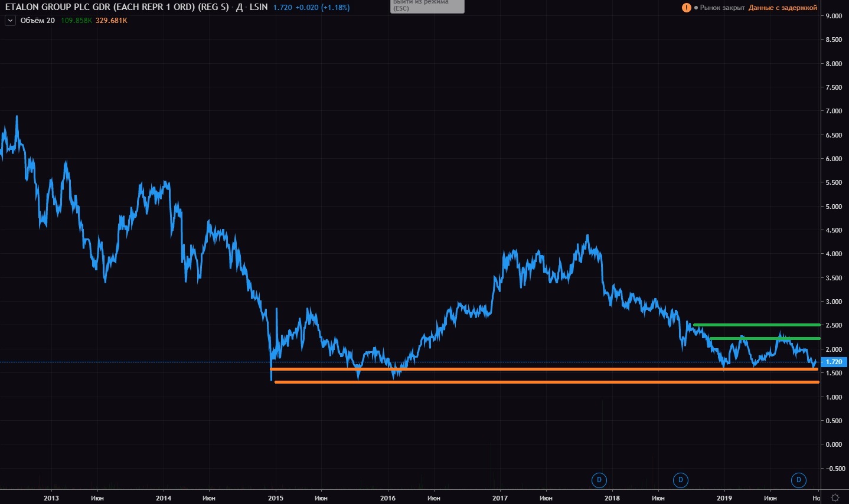Click the 'Данные с задержкой' delayed data link

click(782, 8)
